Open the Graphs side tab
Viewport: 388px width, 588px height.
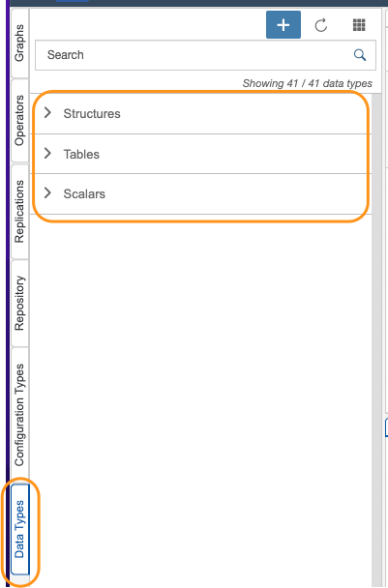pos(19,43)
